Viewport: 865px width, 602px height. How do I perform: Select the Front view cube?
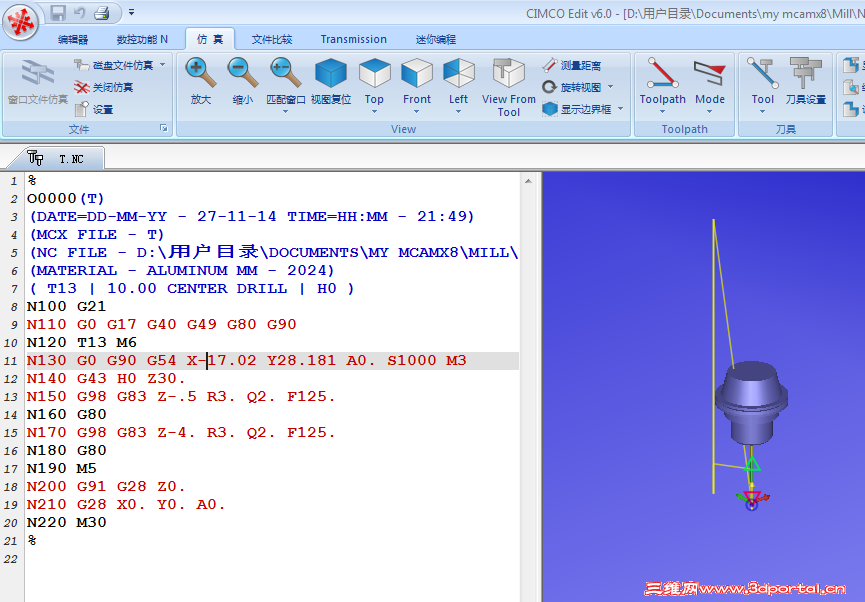tap(417, 74)
